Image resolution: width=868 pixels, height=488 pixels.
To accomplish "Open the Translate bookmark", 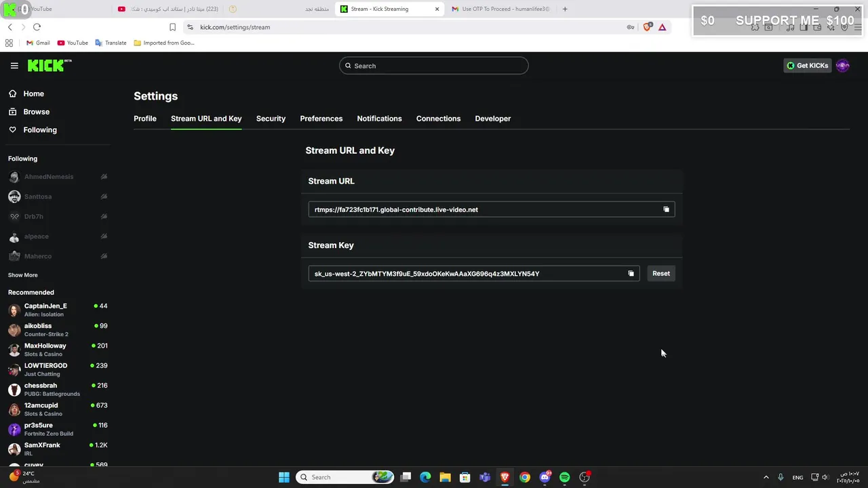I will [x=111, y=43].
